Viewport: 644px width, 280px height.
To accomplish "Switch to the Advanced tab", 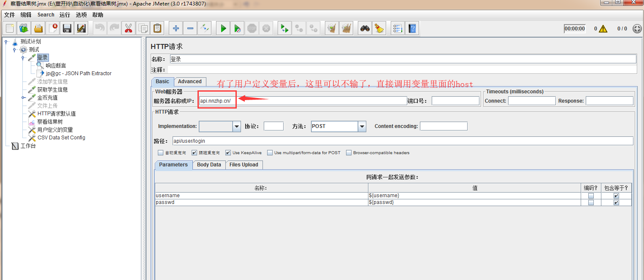I will pyautogui.click(x=190, y=82).
